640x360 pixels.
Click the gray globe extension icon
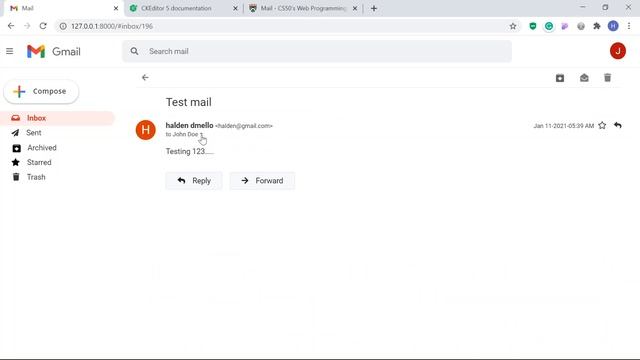coord(581,26)
